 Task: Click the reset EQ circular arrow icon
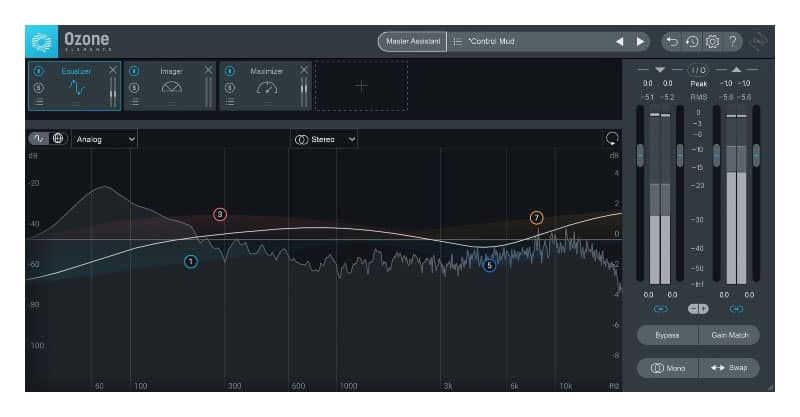pos(612,138)
